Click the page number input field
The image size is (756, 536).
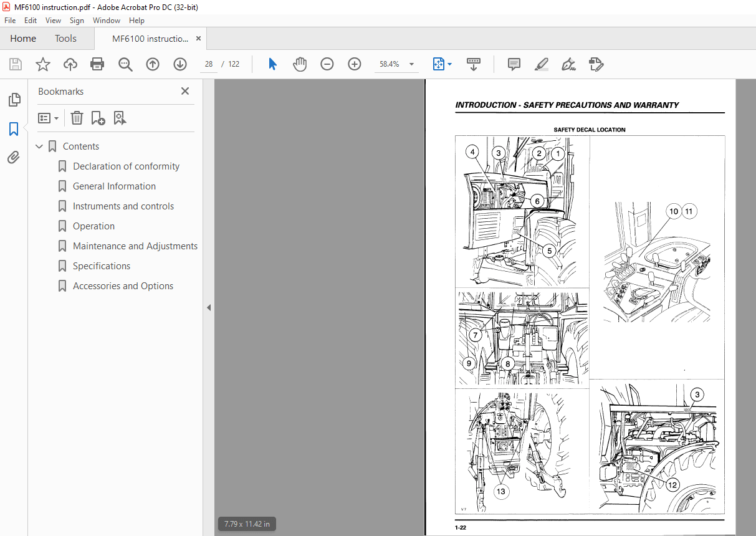[208, 64]
